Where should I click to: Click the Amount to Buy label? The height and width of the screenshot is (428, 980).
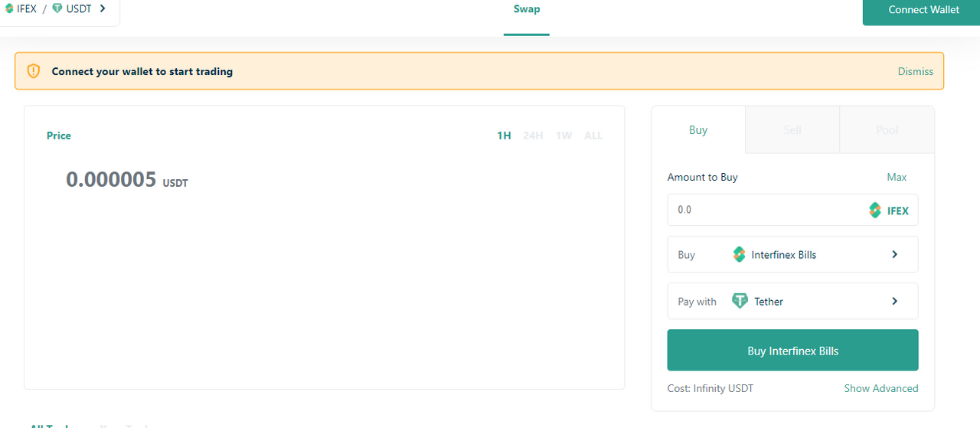(703, 177)
